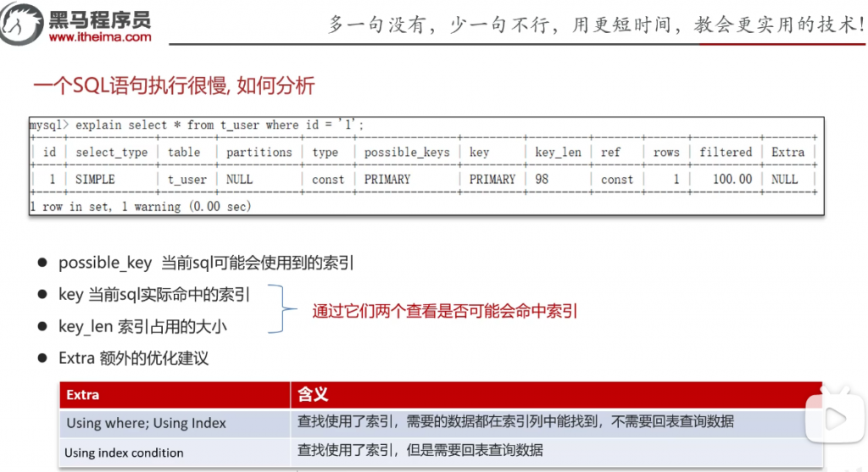
Task: Click the possible_keys column header
Action: (405, 153)
